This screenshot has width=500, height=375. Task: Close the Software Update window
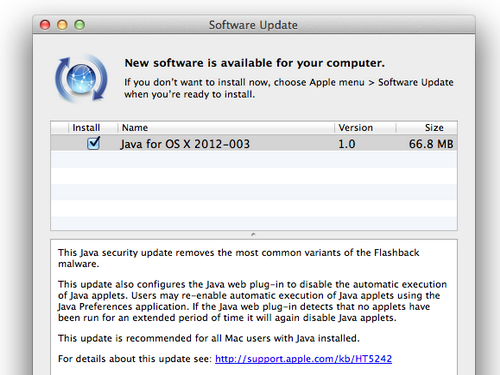point(45,25)
